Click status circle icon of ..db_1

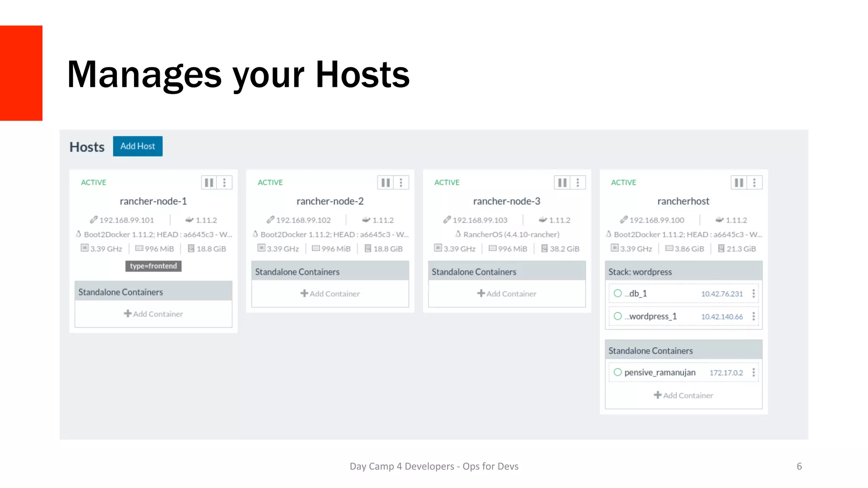618,293
